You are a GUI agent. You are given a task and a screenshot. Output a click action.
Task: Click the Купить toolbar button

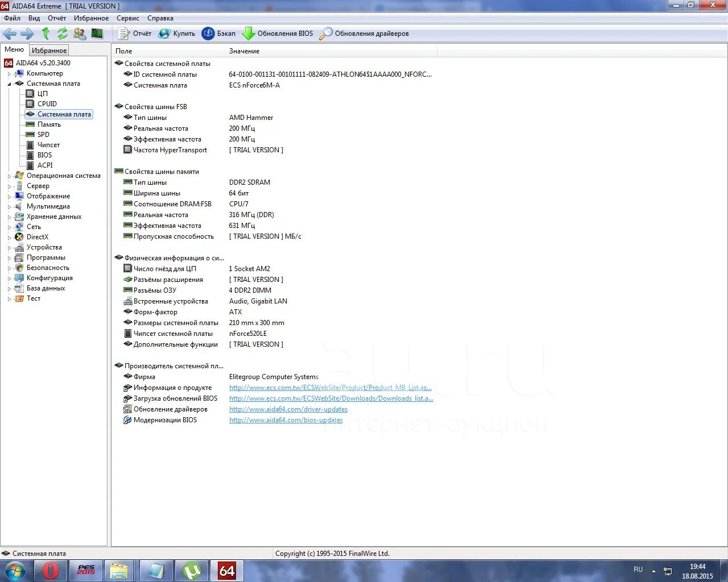coord(177,34)
